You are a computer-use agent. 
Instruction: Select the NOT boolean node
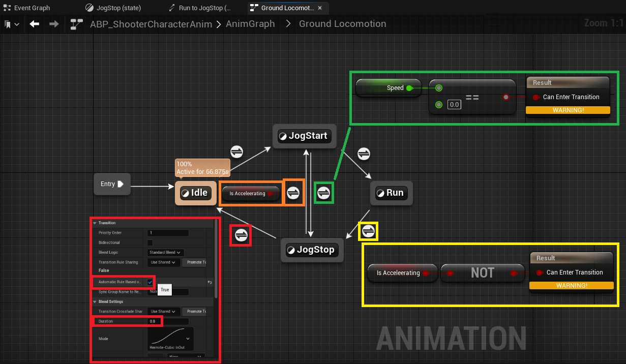click(482, 273)
